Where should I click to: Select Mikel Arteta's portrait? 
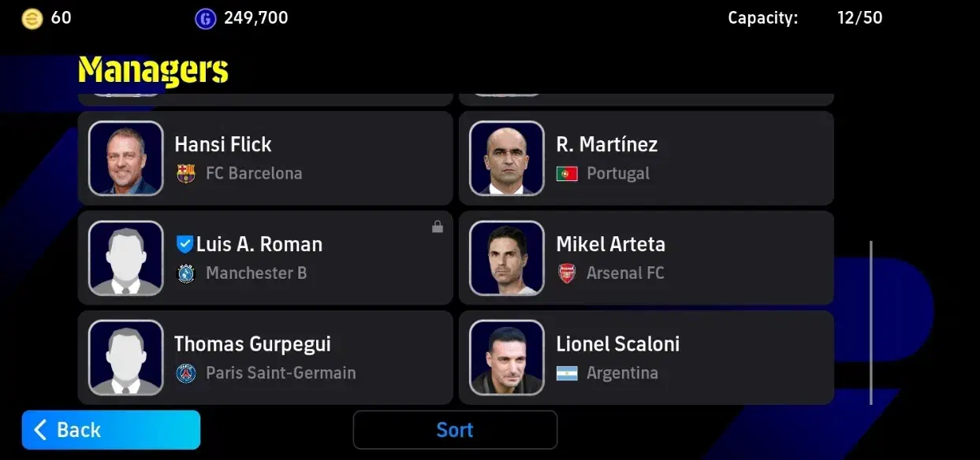point(507,258)
